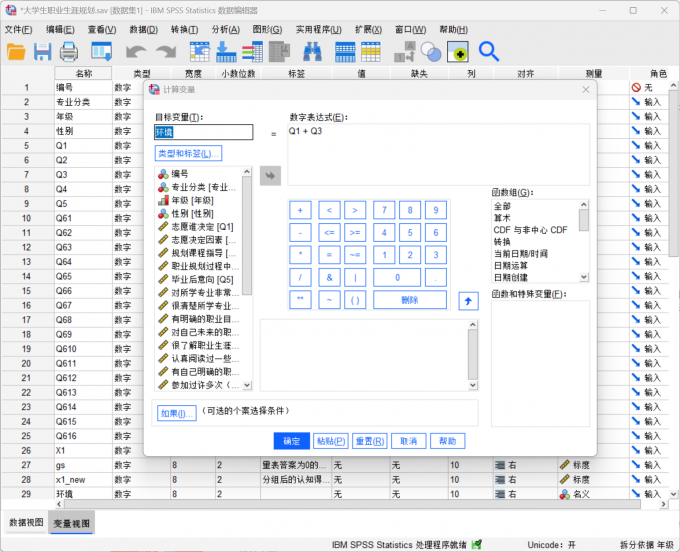This screenshot has width=680, height=552.
Task: Insert the multiplication operator
Action: pyautogui.click(x=300, y=255)
